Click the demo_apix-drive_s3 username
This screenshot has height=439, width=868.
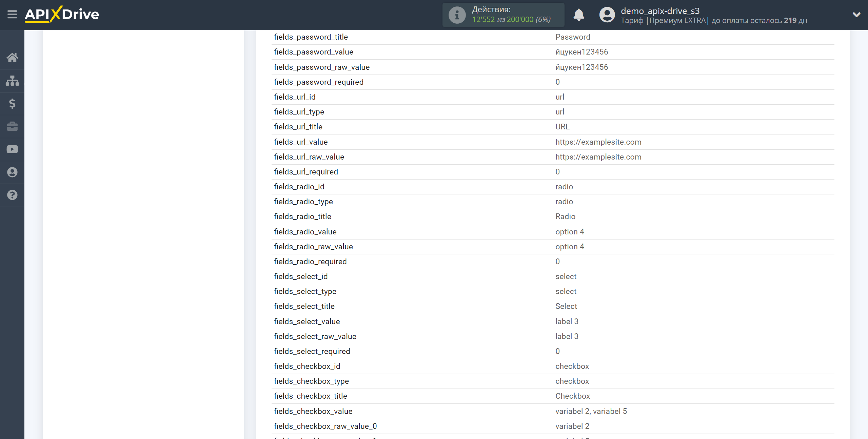(660, 11)
